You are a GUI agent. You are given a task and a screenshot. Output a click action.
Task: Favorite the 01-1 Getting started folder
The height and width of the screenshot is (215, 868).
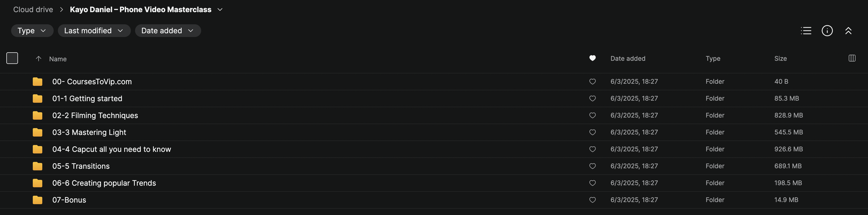coord(592,99)
